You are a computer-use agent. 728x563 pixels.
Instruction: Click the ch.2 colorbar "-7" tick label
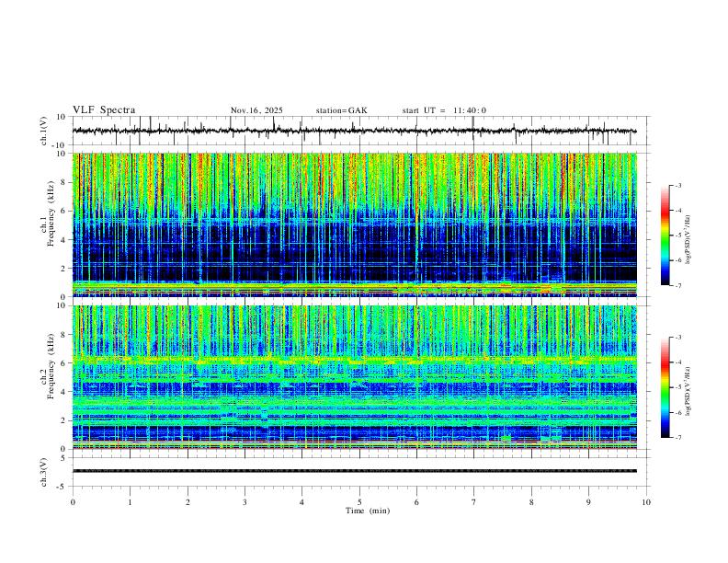678,437
